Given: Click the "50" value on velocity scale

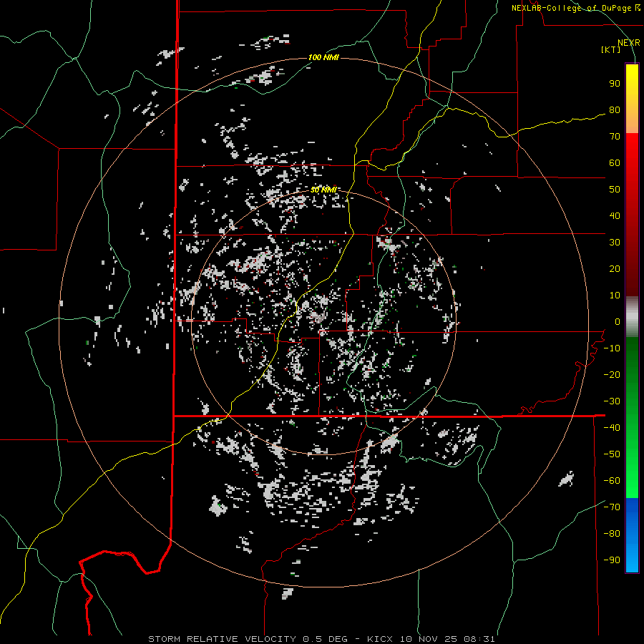Looking at the screenshot, I should [x=615, y=190].
